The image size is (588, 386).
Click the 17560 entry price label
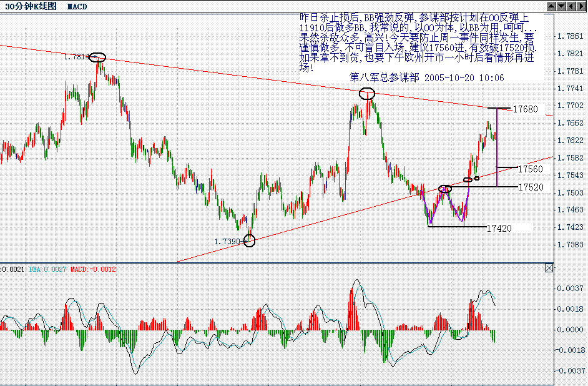click(530, 169)
